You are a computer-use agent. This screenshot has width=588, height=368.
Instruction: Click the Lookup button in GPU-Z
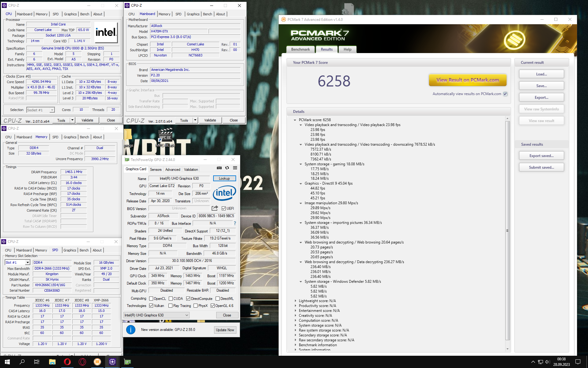(224, 178)
